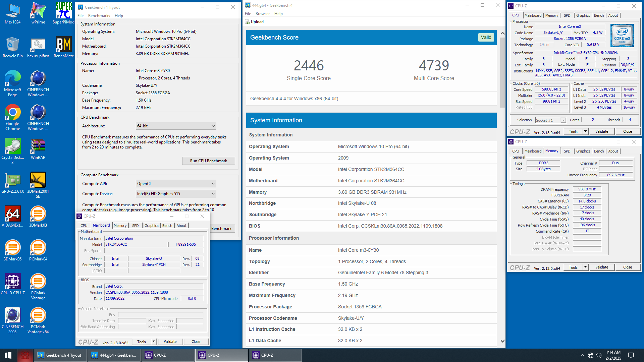Click the scroll-down arrow in the 444.gb4 window
This screenshot has height=362, width=644.
click(x=502, y=341)
